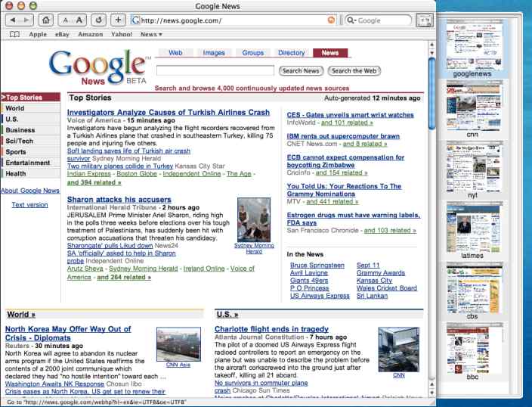Screen dimensions: 532x407
Task: Click the toolbar button right of search field
Action: (x=425, y=20)
